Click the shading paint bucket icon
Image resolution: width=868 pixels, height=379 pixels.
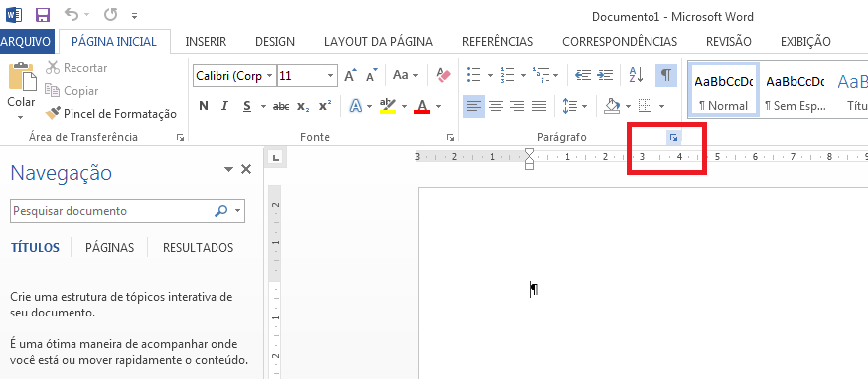click(x=612, y=106)
